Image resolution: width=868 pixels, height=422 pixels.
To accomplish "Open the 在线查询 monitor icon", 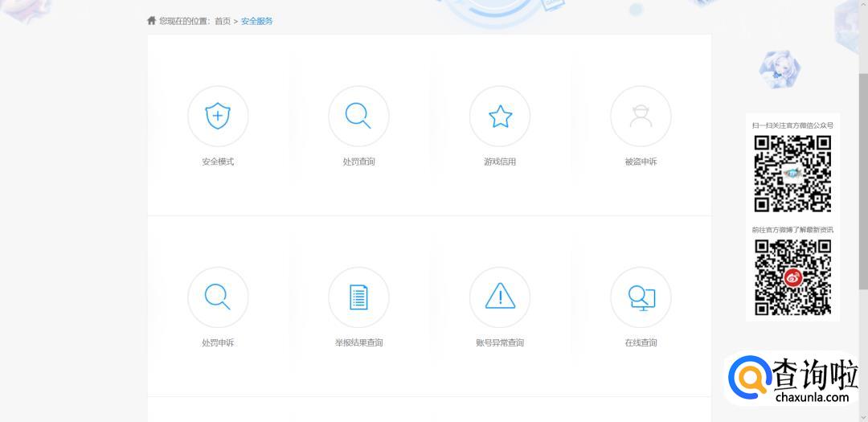I will point(641,297).
